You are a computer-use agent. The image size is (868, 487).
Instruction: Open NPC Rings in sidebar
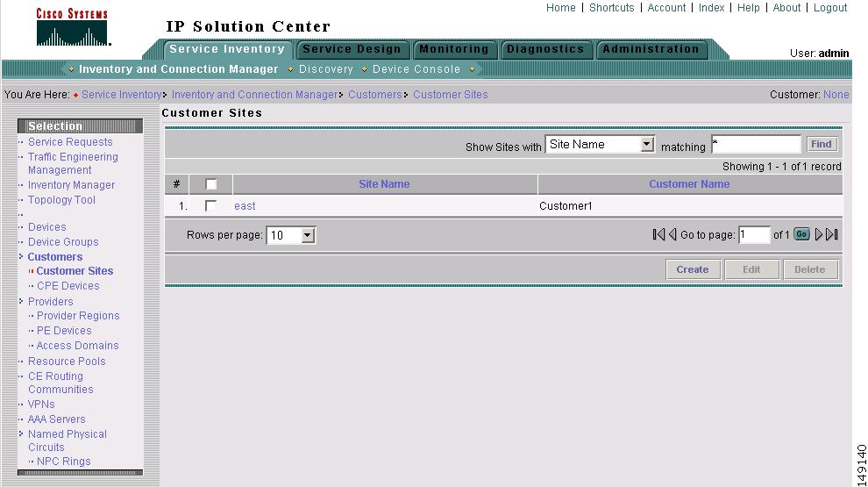tap(64, 462)
